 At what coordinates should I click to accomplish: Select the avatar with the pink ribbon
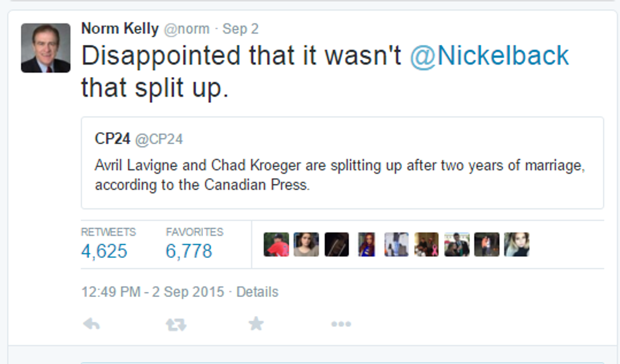[426, 245]
